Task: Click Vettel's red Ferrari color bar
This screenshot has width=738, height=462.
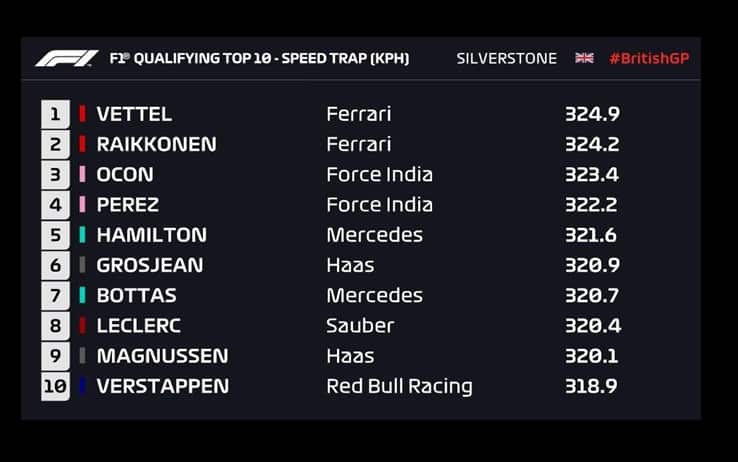Action: pos(83,114)
